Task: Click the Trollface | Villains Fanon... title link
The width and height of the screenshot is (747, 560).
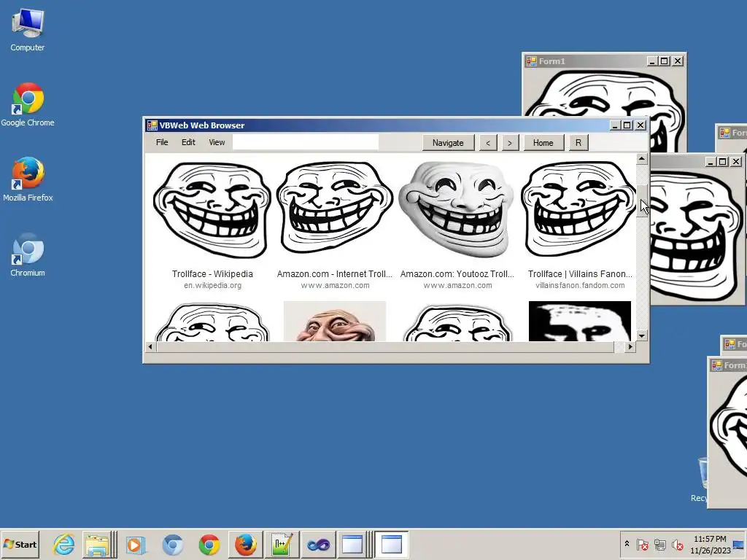Action: pos(580,274)
